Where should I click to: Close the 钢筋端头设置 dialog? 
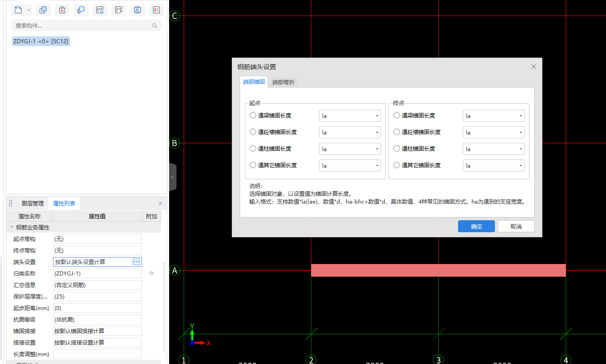point(534,67)
